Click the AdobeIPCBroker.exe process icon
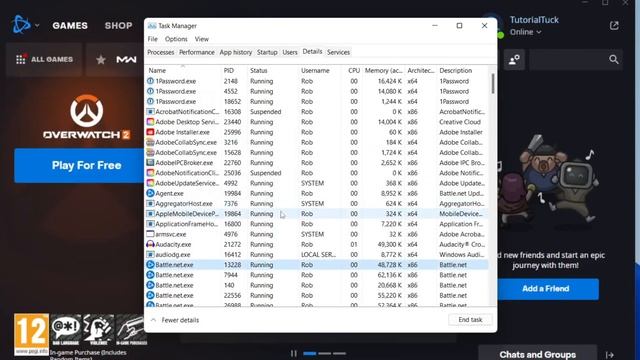Screen dimensions: 640x360 pyautogui.click(x=150, y=163)
